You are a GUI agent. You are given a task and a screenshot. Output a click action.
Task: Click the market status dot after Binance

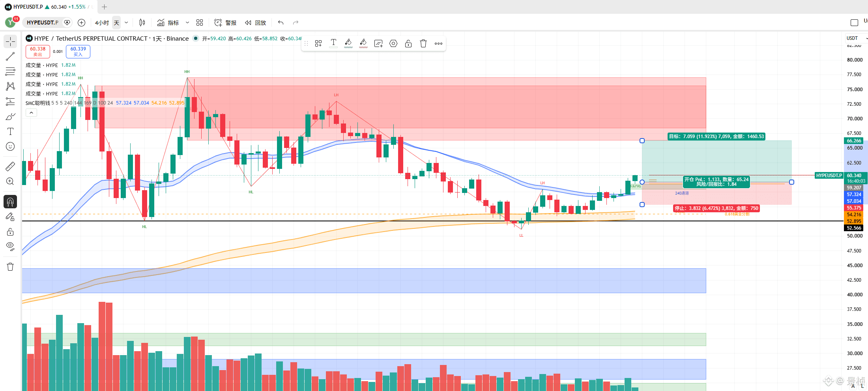195,38
